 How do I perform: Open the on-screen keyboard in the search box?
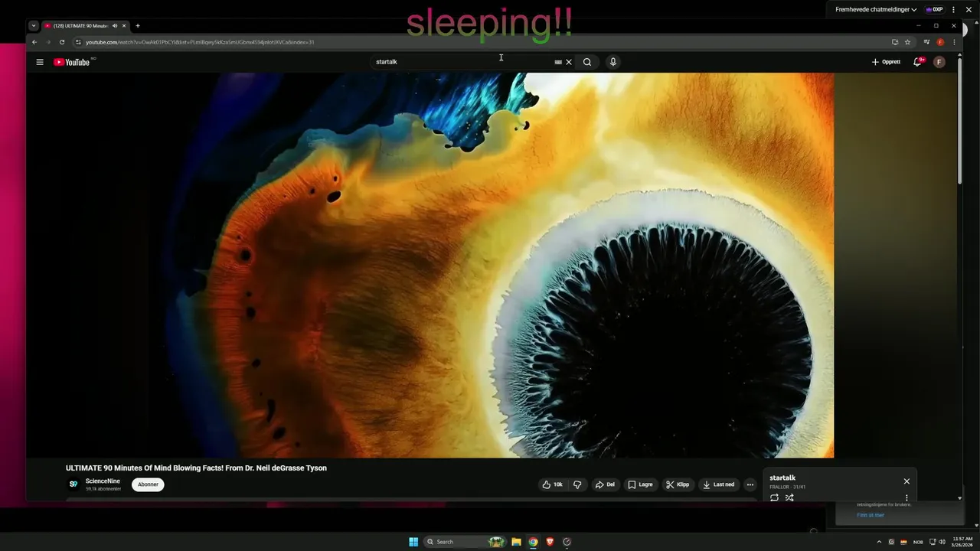[x=558, y=62]
